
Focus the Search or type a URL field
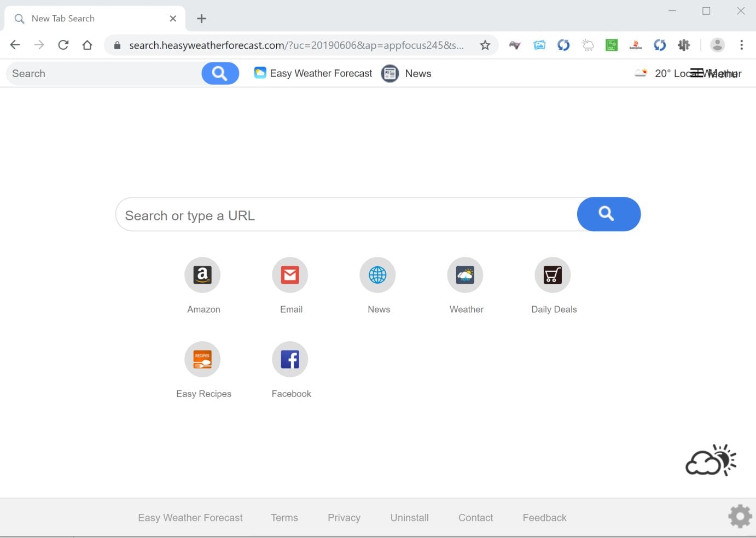346,214
